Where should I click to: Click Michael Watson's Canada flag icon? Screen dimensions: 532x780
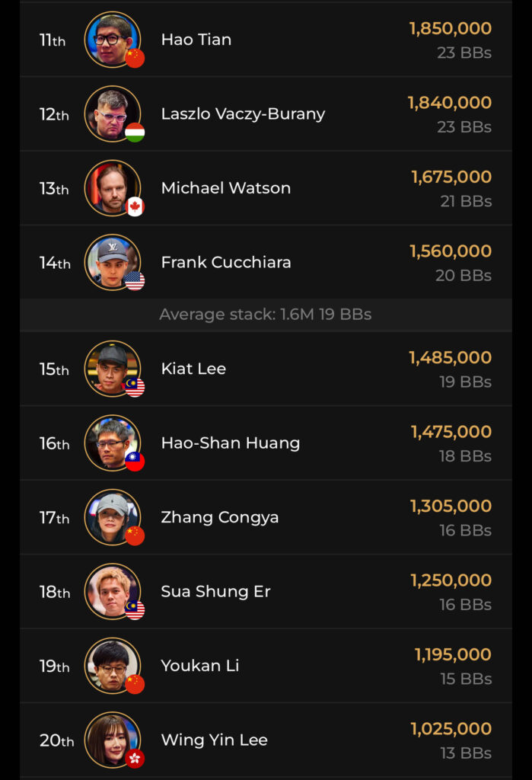click(135, 206)
